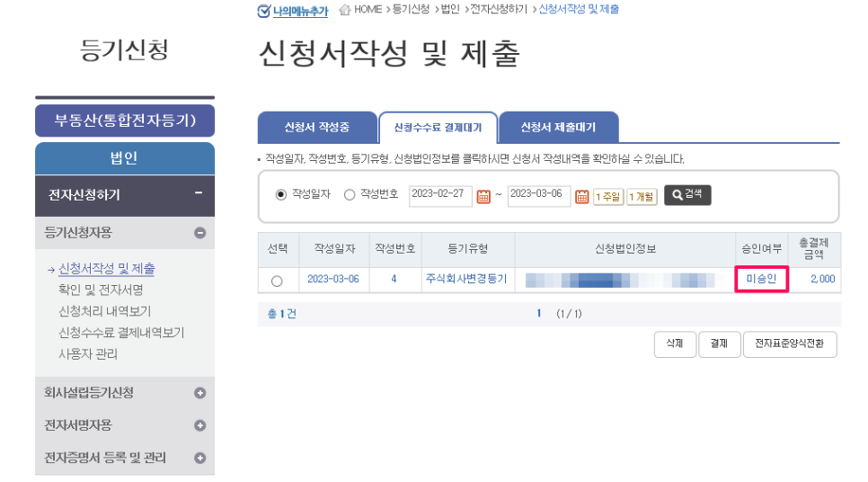Open the 법인 menu
Screen dimensions: 868x482
point(125,158)
